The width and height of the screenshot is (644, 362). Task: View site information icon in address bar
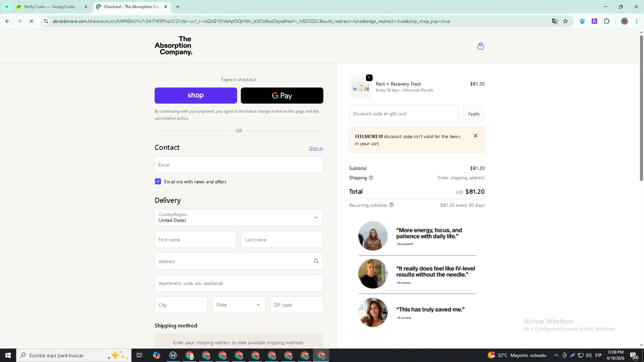46,21
